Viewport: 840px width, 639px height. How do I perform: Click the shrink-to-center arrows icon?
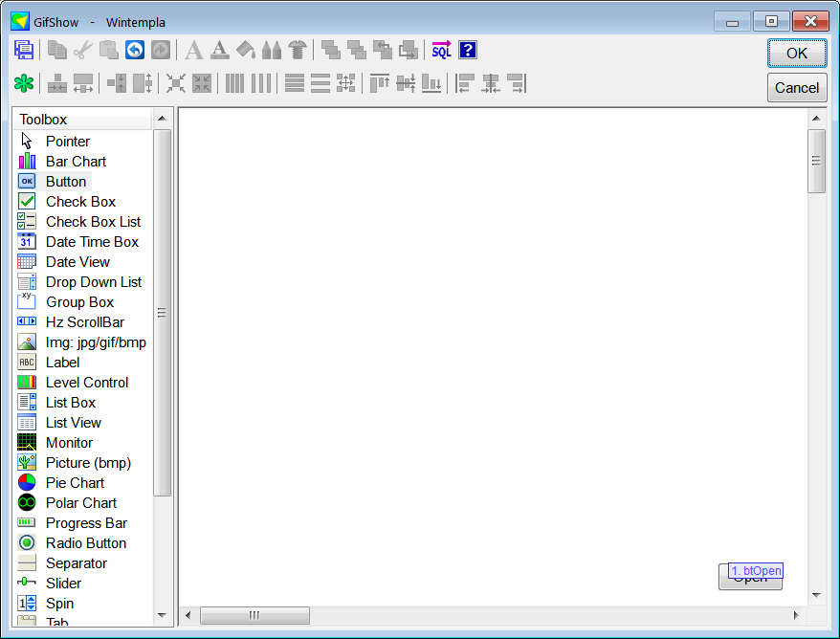202,83
